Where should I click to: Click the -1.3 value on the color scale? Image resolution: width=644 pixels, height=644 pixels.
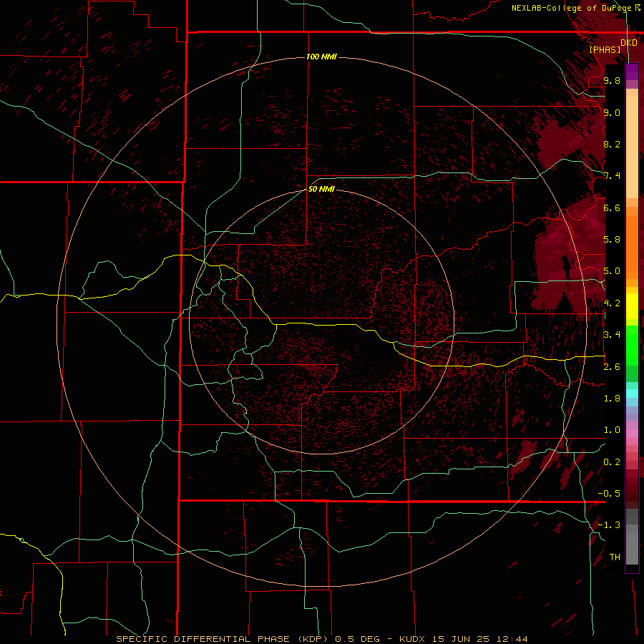tap(609, 525)
